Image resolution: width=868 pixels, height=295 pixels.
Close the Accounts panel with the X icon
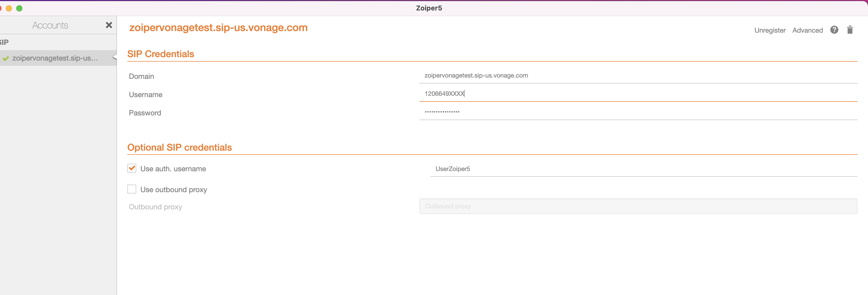tap(109, 25)
